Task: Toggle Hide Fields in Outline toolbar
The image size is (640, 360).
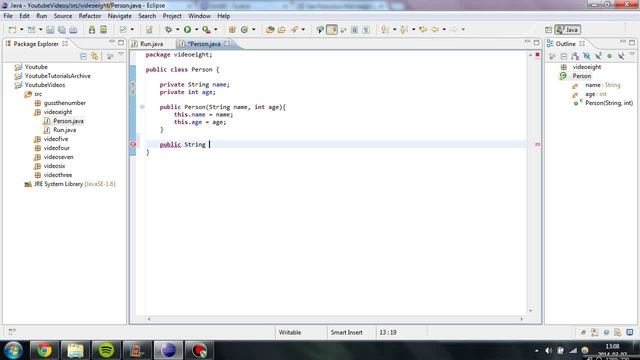Action: pyautogui.click(x=587, y=56)
